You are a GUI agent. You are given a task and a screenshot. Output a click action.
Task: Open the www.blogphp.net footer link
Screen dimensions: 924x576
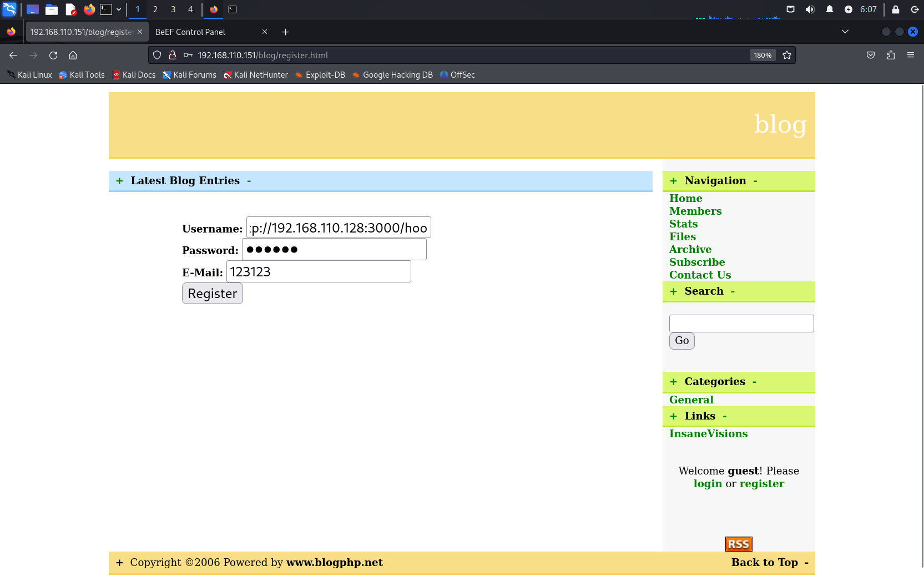[335, 562]
